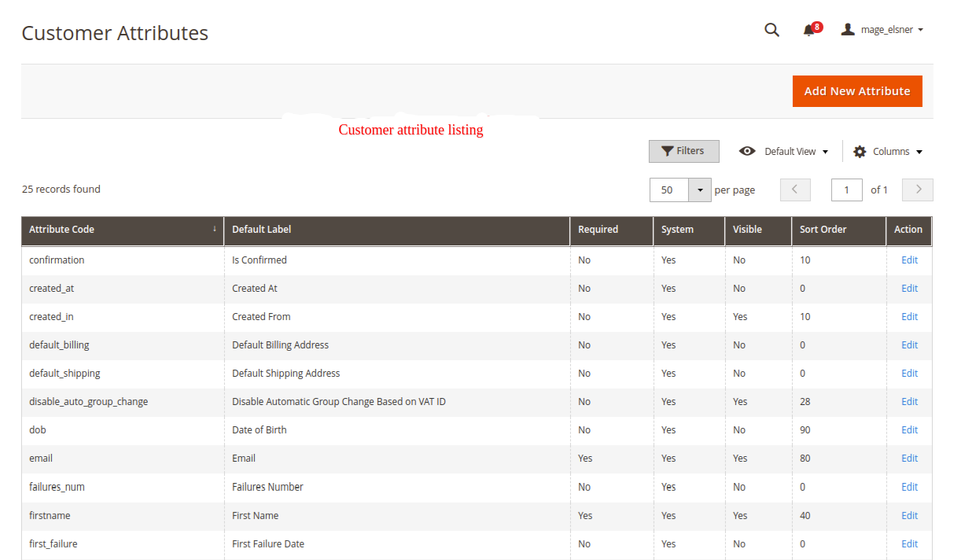Click the search magnifier icon
The width and height of the screenshot is (954, 560).
(x=772, y=30)
